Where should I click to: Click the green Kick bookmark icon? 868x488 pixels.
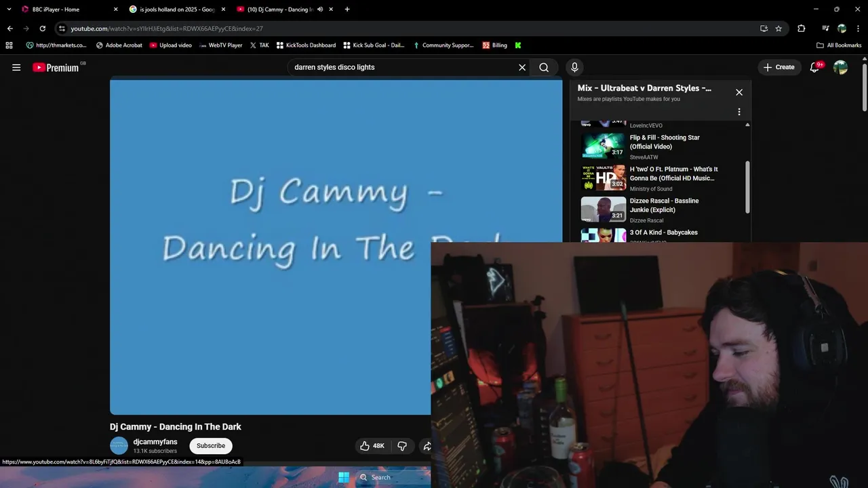518,45
